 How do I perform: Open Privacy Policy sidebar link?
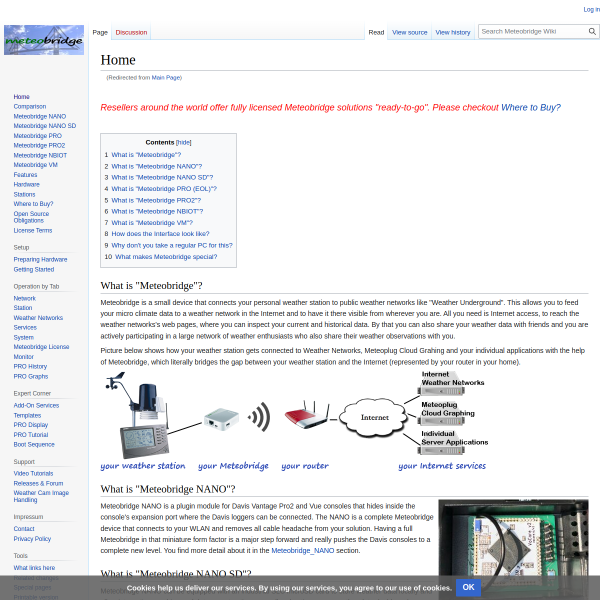[x=33, y=539]
